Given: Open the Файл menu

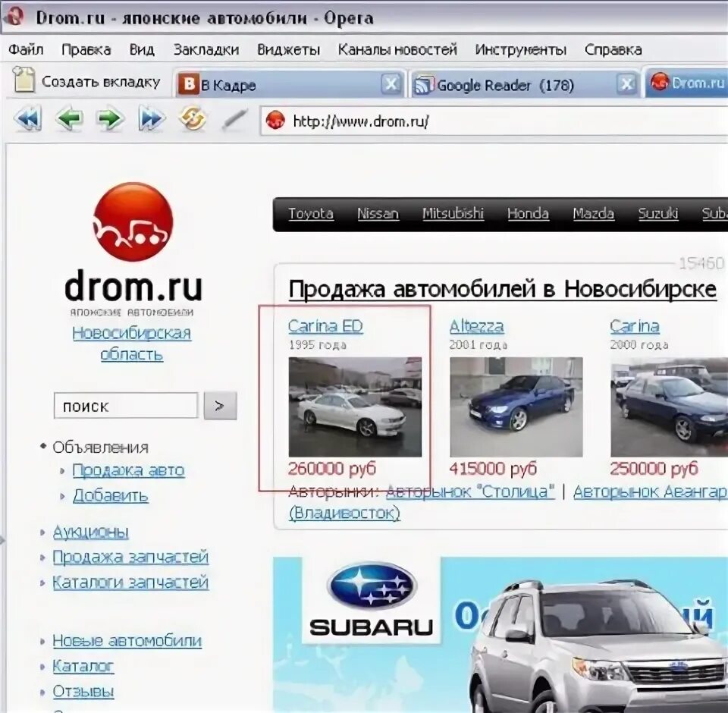Looking at the screenshot, I should point(26,50).
